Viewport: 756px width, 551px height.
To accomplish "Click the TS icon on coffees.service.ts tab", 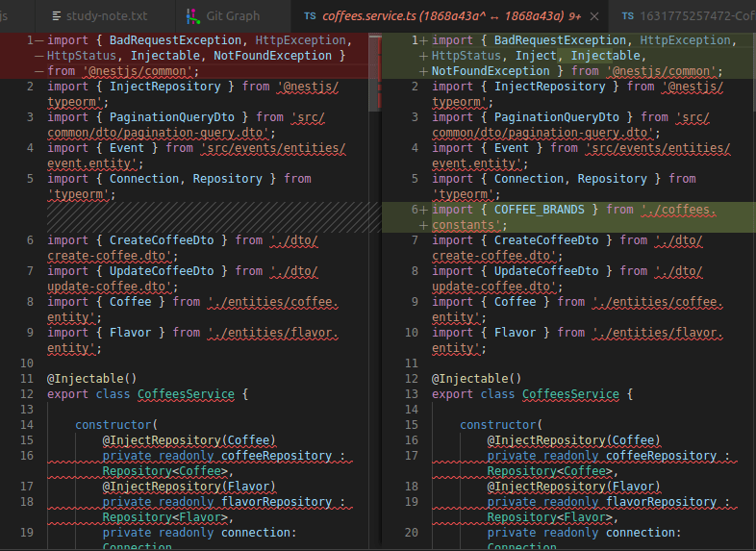I will 310,16.
